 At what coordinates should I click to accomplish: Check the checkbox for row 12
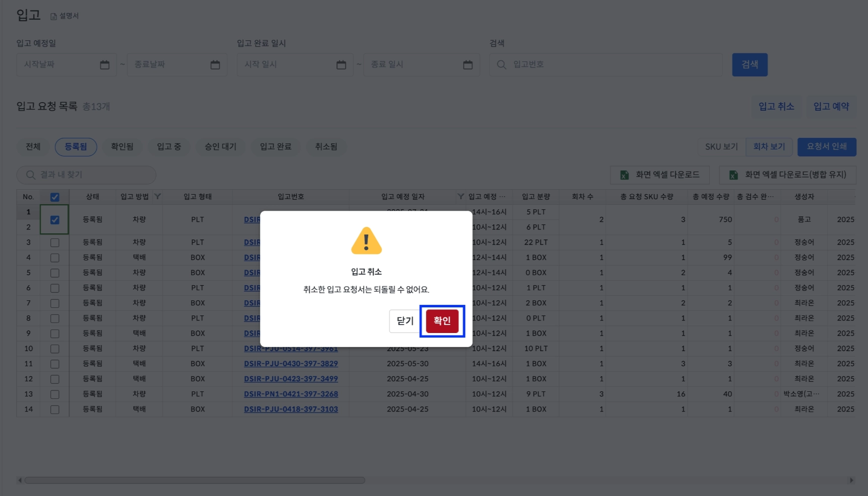[x=55, y=379]
